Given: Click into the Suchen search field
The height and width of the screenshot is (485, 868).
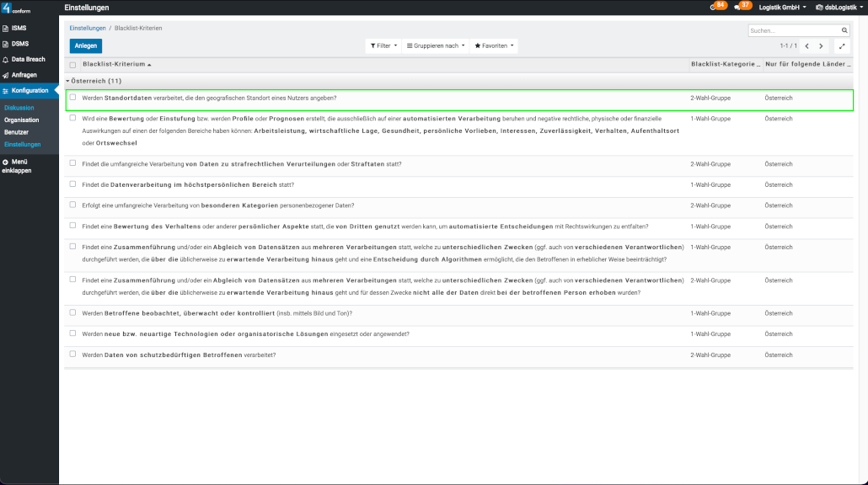Looking at the screenshot, I should pyautogui.click(x=792, y=30).
